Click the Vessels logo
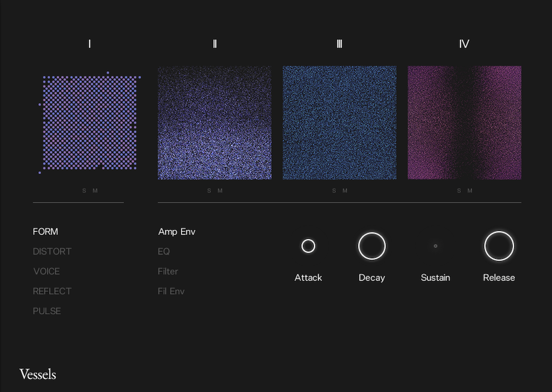Viewport: 552px width, 392px height. click(38, 374)
